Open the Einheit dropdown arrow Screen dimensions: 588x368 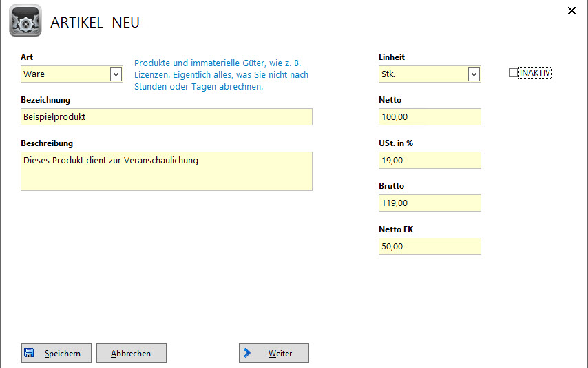click(474, 74)
